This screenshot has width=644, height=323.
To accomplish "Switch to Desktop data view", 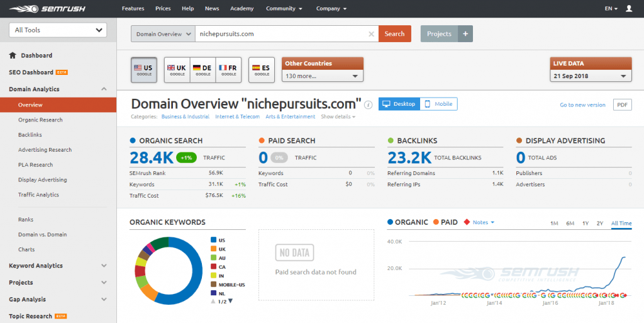I will pyautogui.click(x=399, y=104).
